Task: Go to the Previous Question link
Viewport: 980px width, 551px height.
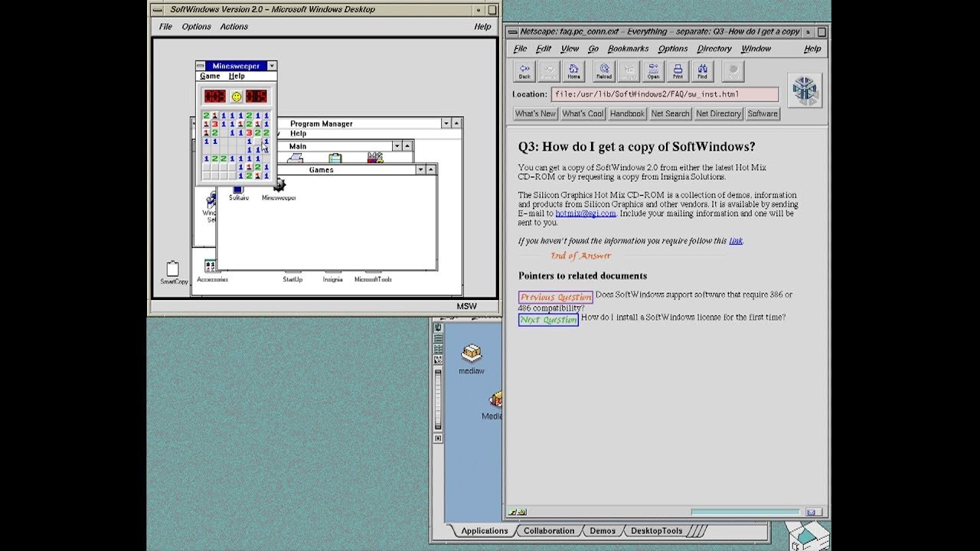Action: pos(556,297)
